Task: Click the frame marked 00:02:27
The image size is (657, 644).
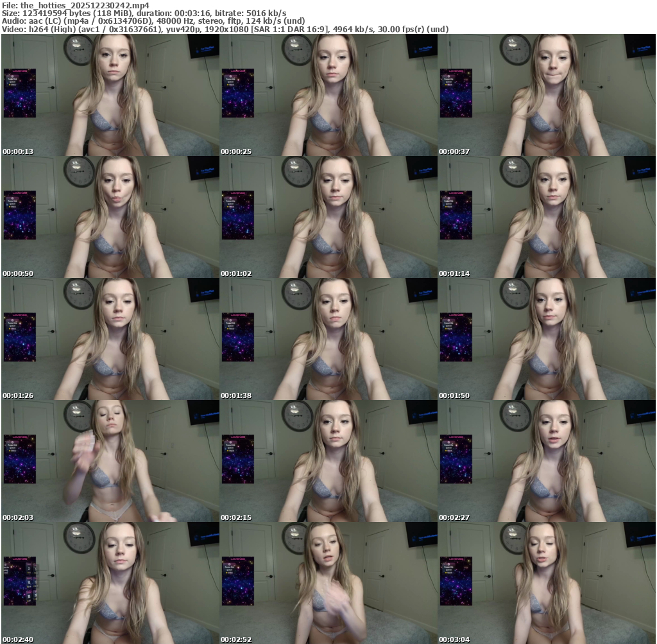Action: pos(546,461)
